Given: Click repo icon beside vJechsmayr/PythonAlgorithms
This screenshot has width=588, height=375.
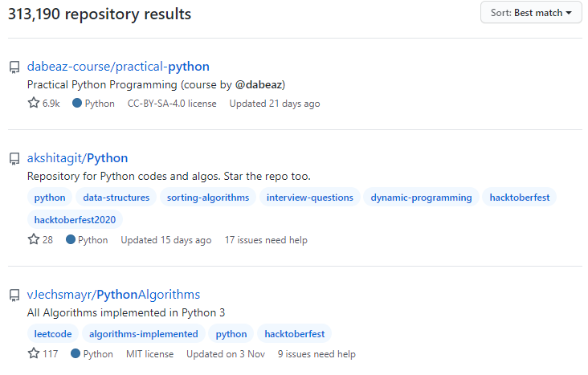Looking at the screenshot, I should [14, 296].
